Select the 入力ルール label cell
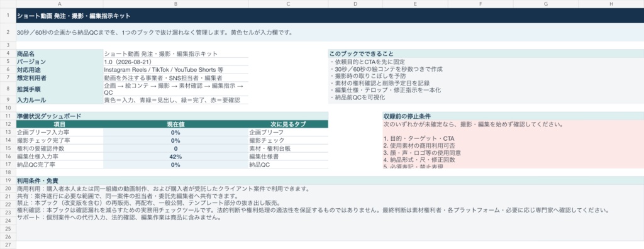 click(x=60, y=100)
